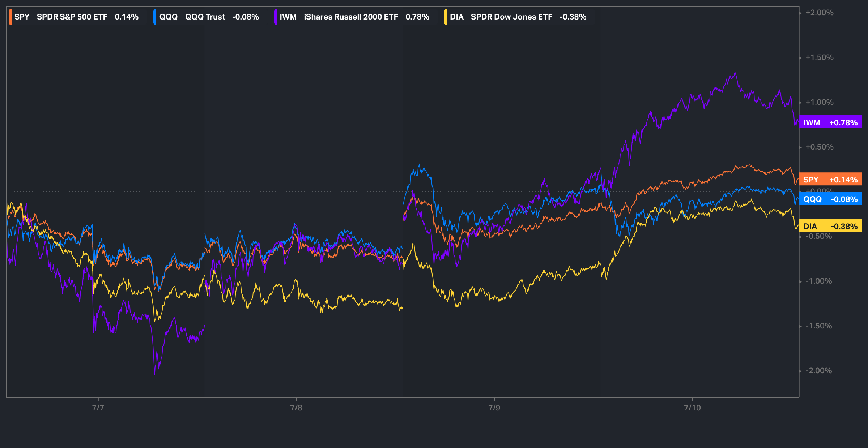Click the orange SPY color bar in legend

[10, 17]
